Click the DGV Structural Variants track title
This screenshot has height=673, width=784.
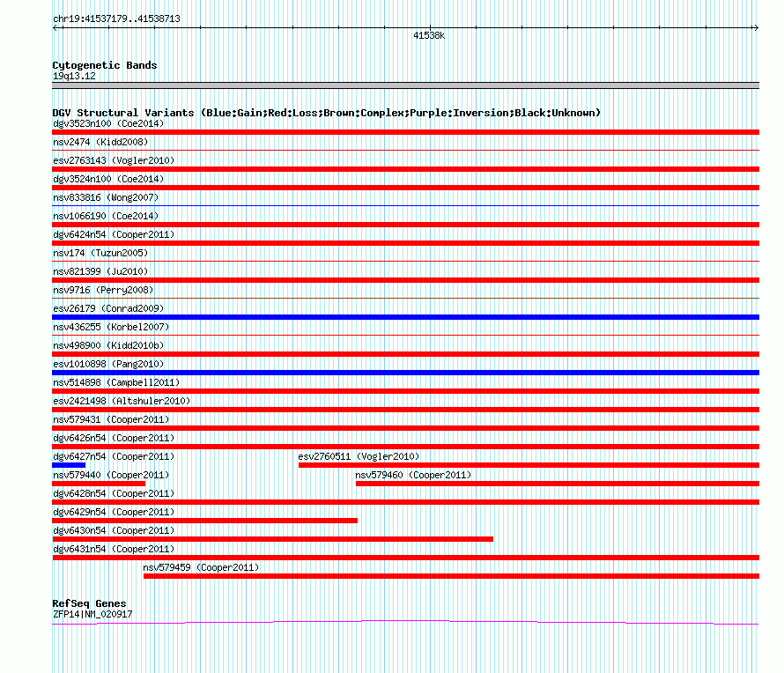point(327,113)
